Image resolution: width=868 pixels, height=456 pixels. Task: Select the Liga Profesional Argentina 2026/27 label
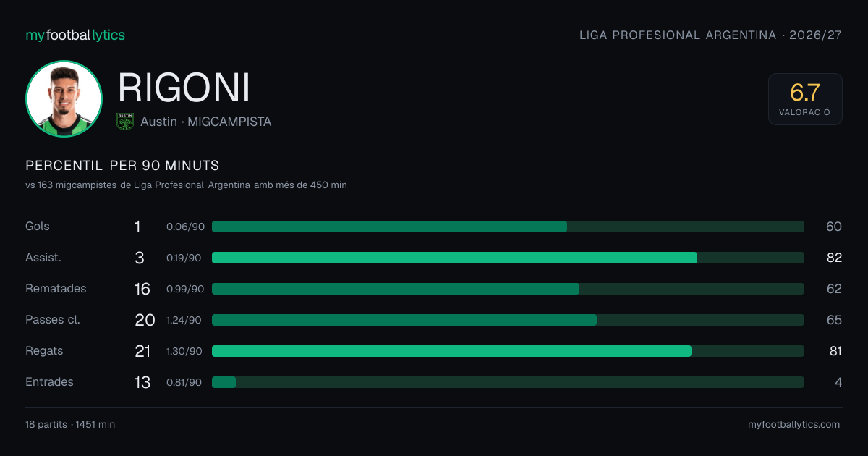(x=711, y=35)
